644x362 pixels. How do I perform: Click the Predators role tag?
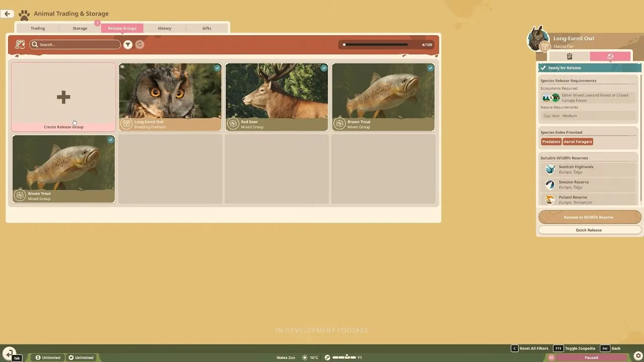point(551,142)
